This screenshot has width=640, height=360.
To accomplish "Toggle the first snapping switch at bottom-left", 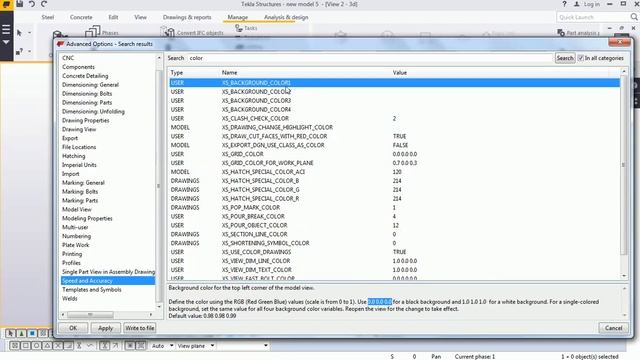I will click(15, 346).
